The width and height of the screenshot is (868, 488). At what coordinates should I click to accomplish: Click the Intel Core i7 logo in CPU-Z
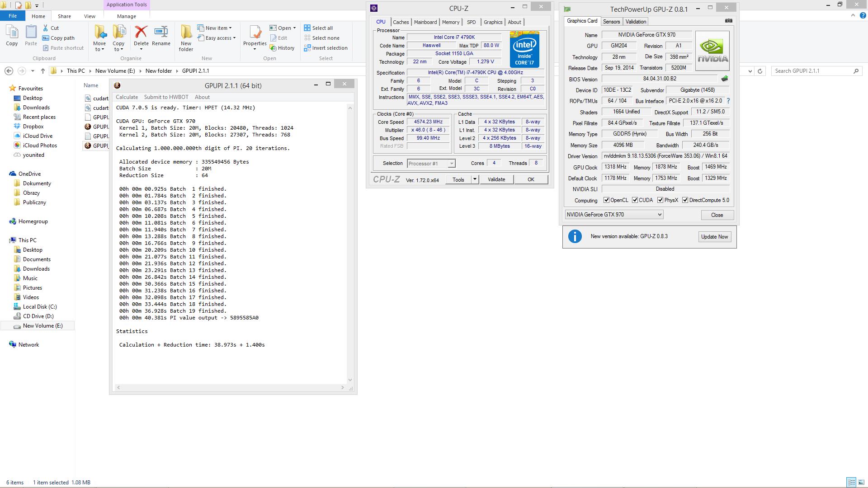[524, 49]
